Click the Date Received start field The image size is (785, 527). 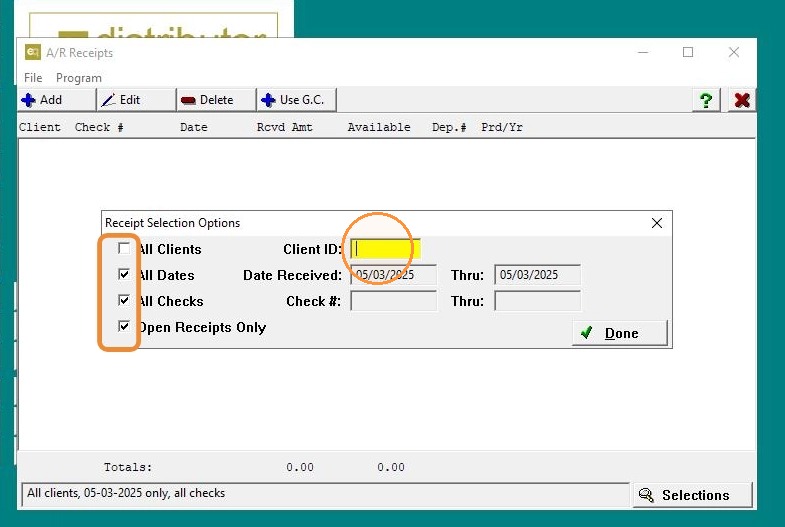[394, 275]
